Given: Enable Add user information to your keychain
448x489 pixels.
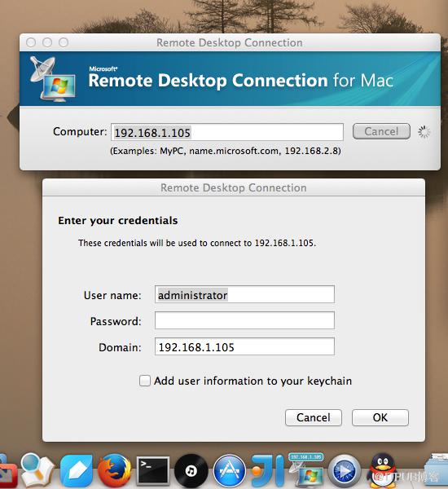Looking at the screenshot, I should point(145,381).
